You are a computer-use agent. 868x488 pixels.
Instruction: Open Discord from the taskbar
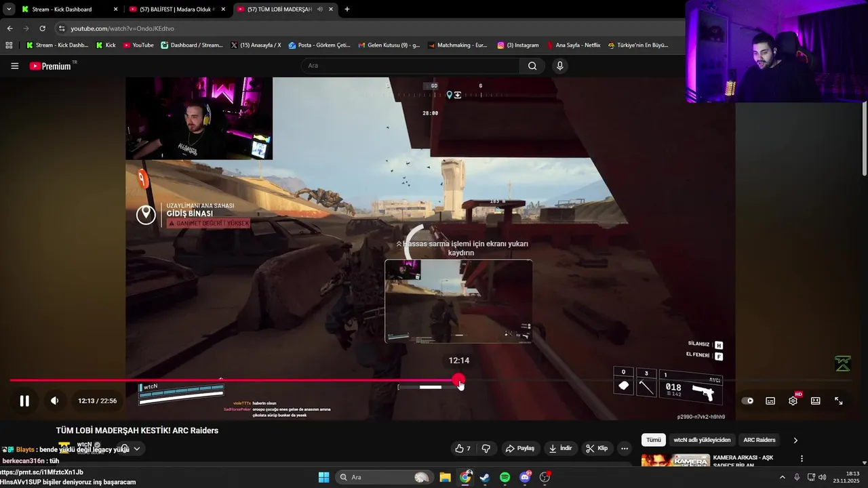click(525, 477)
